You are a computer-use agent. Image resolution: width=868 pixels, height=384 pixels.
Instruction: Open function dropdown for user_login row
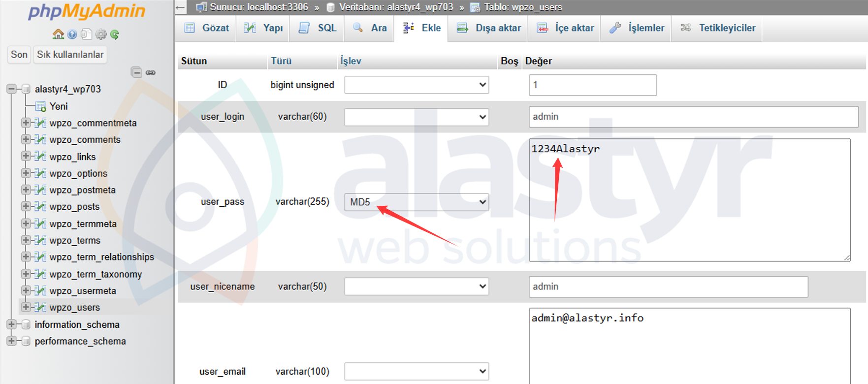tap(417, 117)
